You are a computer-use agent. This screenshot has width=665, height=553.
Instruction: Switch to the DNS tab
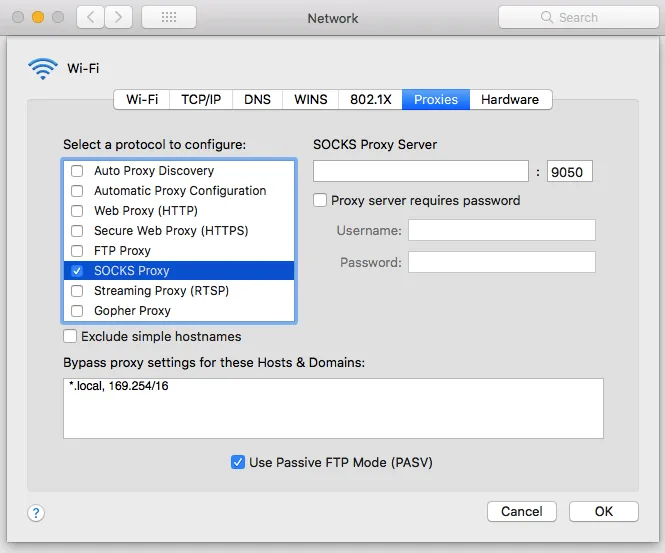pyautogui.click(x=257, y=100)
